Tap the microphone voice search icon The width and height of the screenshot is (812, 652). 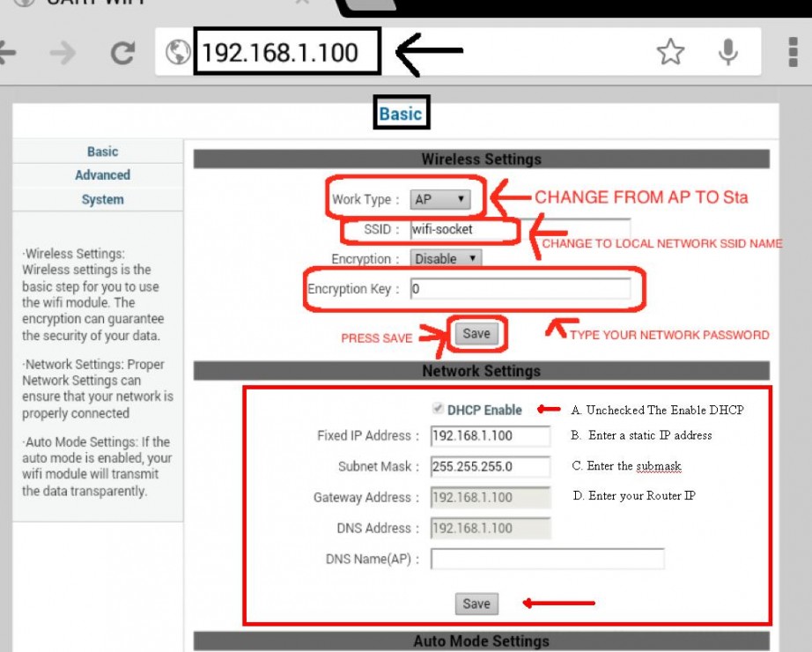pyautogui.click(x=727, y=53)
